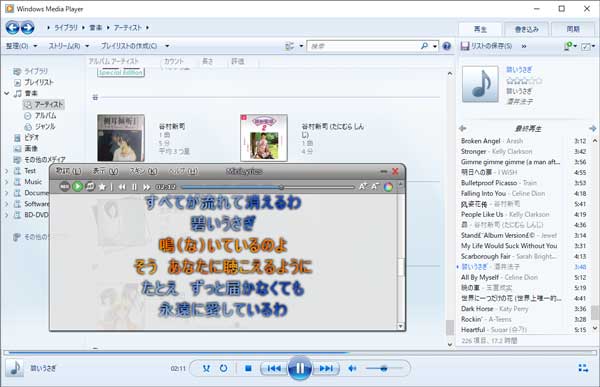Open the プレイリストの作成(C) dropdown

pos(135,46)
